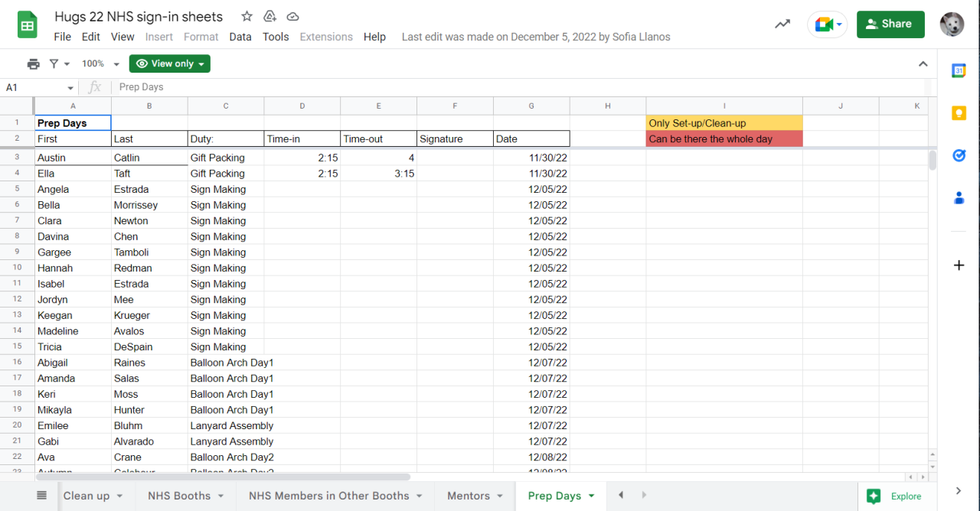This screenshot has height=511, width=980.
Task: Check the cloud document status icon
Action: click(x=292, y=17)
